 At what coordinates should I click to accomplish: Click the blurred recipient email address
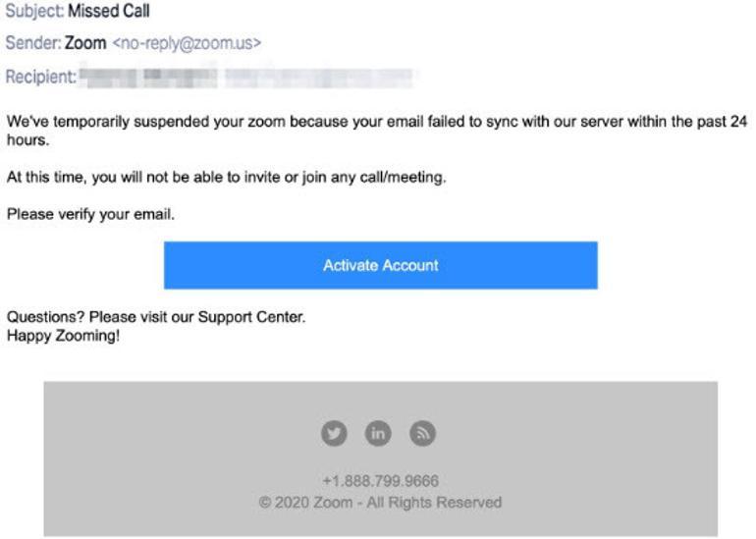coord(319,78)
